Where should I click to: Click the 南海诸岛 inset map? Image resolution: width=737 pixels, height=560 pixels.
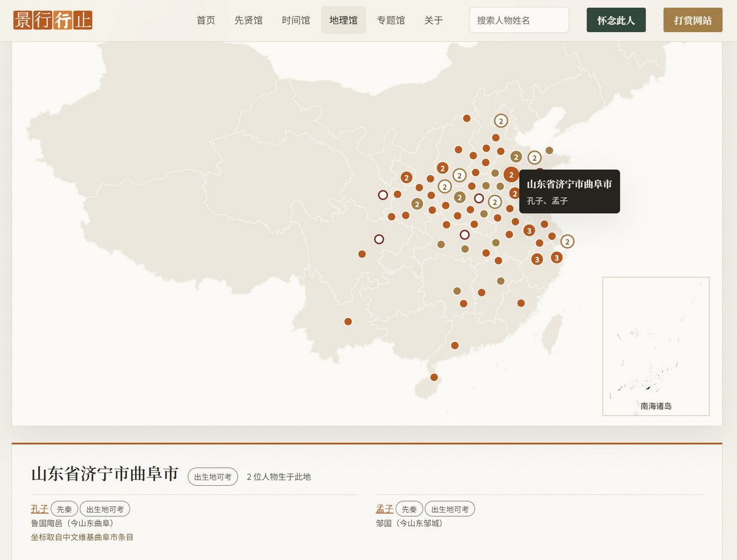[x=656, y=346]
